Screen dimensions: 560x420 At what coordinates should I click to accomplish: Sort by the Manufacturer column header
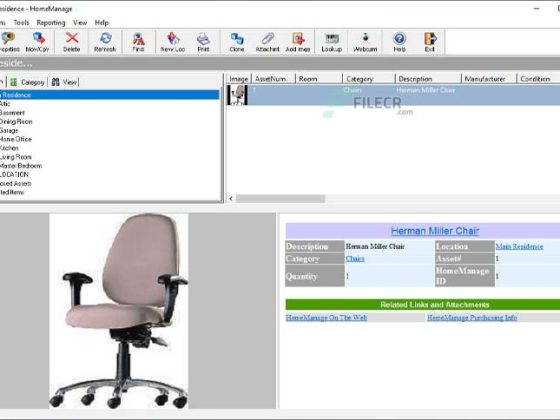coord(489,79)
